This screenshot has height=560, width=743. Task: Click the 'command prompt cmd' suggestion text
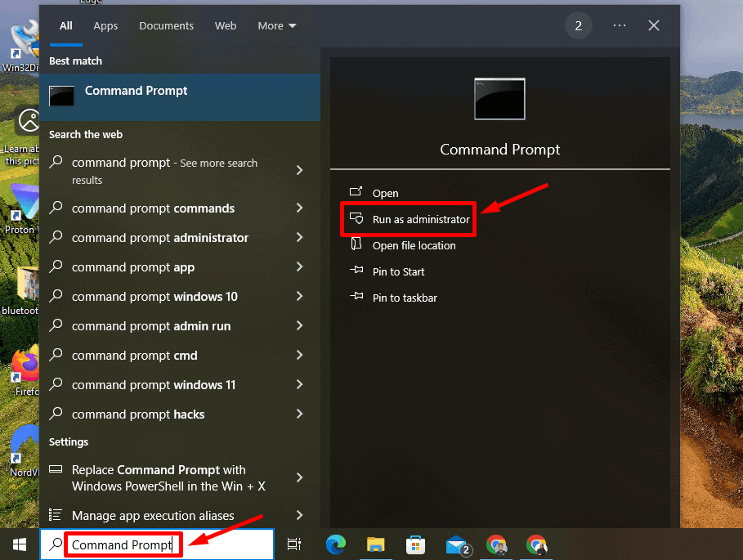click(x=135, y=356)
